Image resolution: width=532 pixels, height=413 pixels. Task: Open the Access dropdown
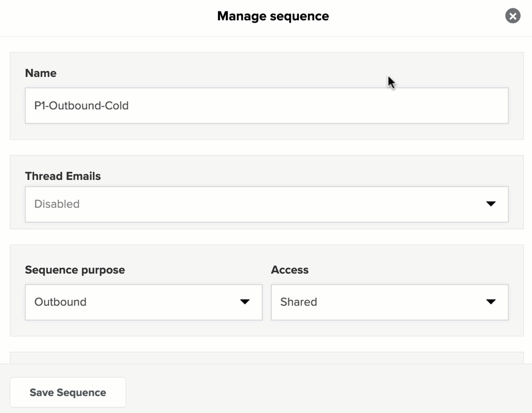tap(390, 302)
